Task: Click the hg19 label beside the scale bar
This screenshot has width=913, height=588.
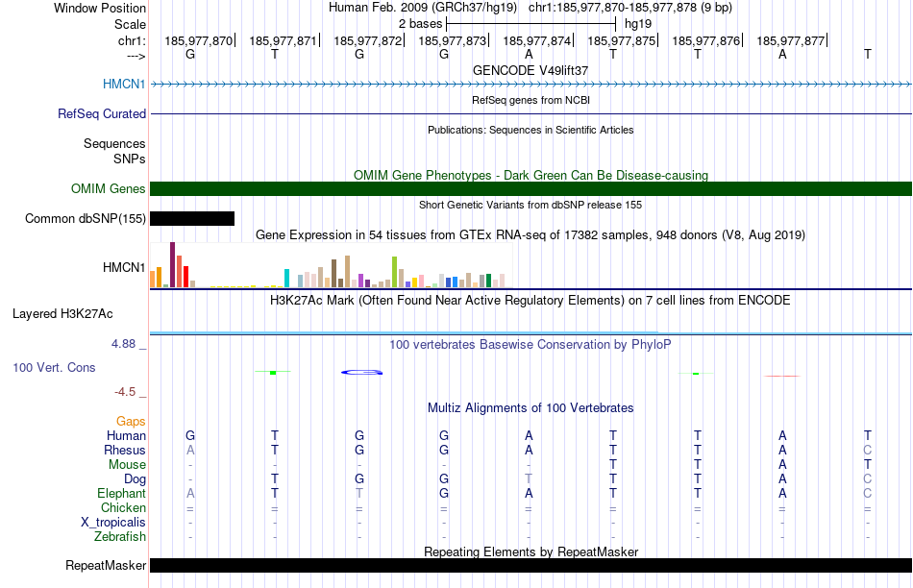Action: coord(637,24)
